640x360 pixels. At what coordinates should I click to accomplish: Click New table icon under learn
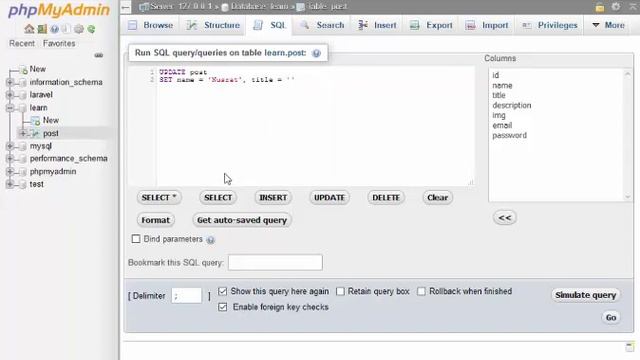pos(36,120)
